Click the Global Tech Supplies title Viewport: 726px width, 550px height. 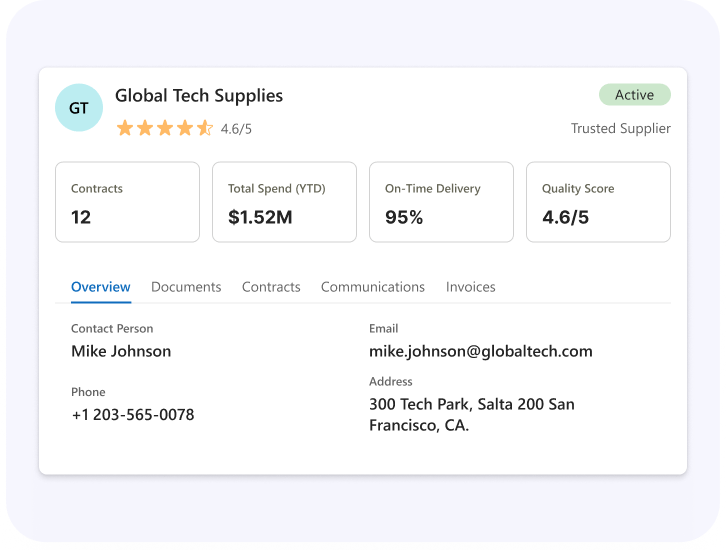[199, 96]
